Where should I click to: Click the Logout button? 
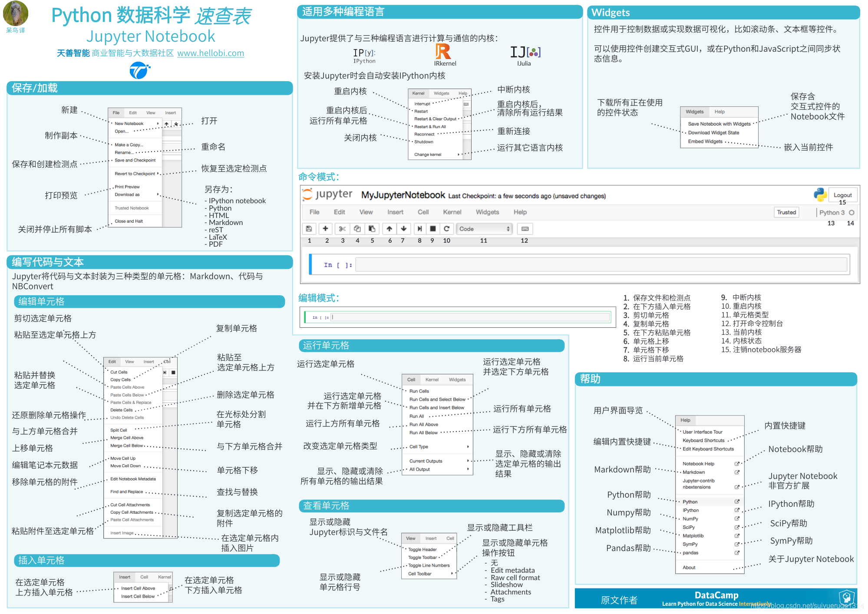click(842, 195)
